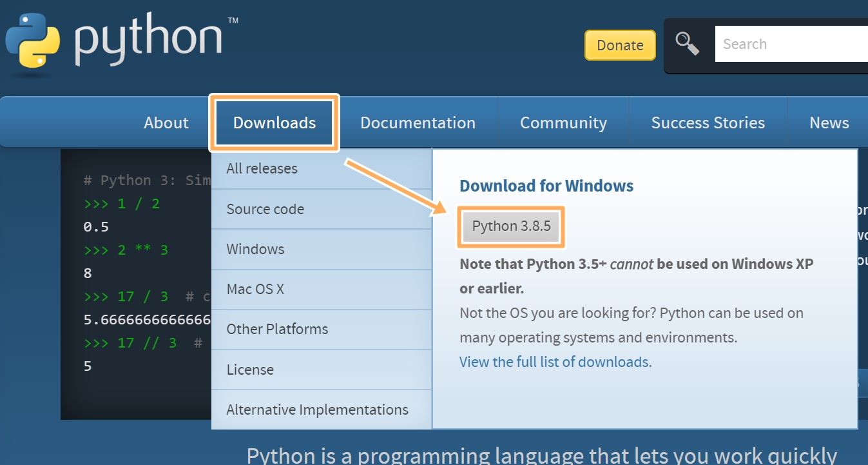Screen dimensions: 868x465
Task: Select Mac OS X in Downloads dropdown
Action: [x=321, y=289]
